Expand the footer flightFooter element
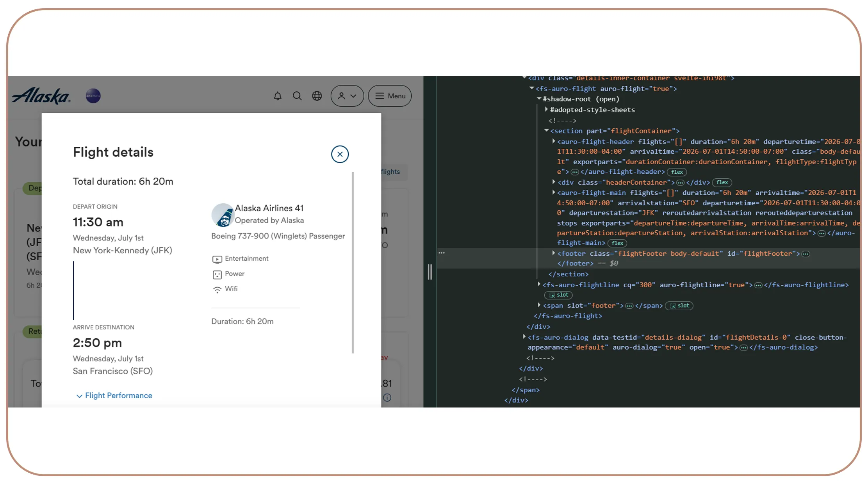 [554, 253]
